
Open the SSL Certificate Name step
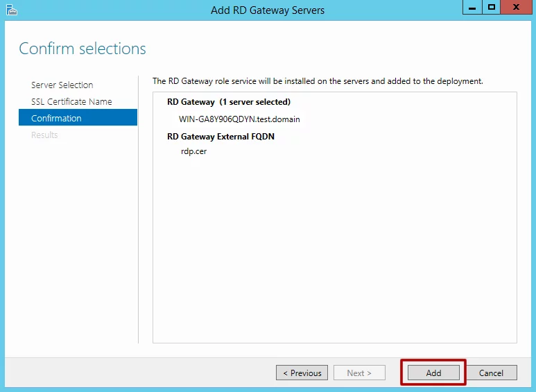point(71,101)
